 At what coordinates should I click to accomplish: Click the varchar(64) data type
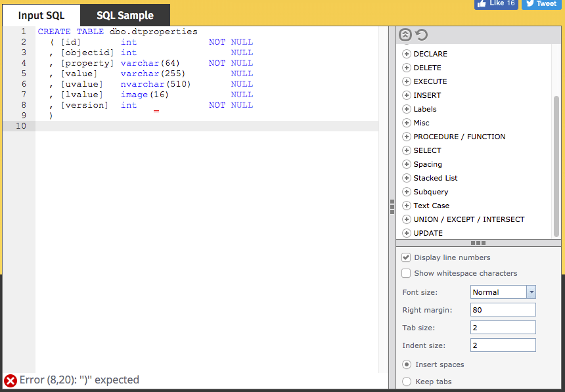tap(150, 63)
